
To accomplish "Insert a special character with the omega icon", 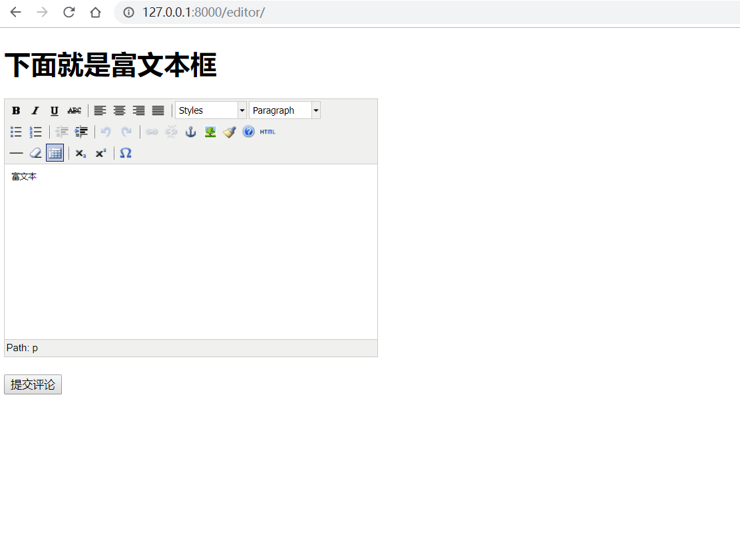I will click(125, 153).
